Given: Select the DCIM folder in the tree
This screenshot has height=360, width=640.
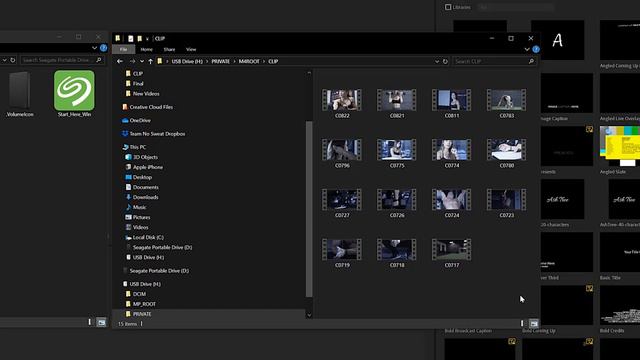Looking at the screenshot, I should [x=136, y=294].
